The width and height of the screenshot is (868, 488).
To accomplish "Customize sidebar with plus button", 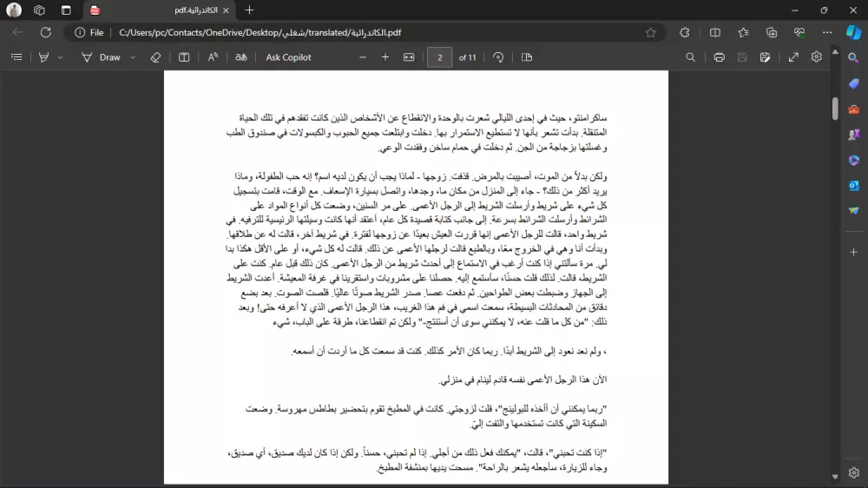I will pyautogui.click(x=853, y=252).
